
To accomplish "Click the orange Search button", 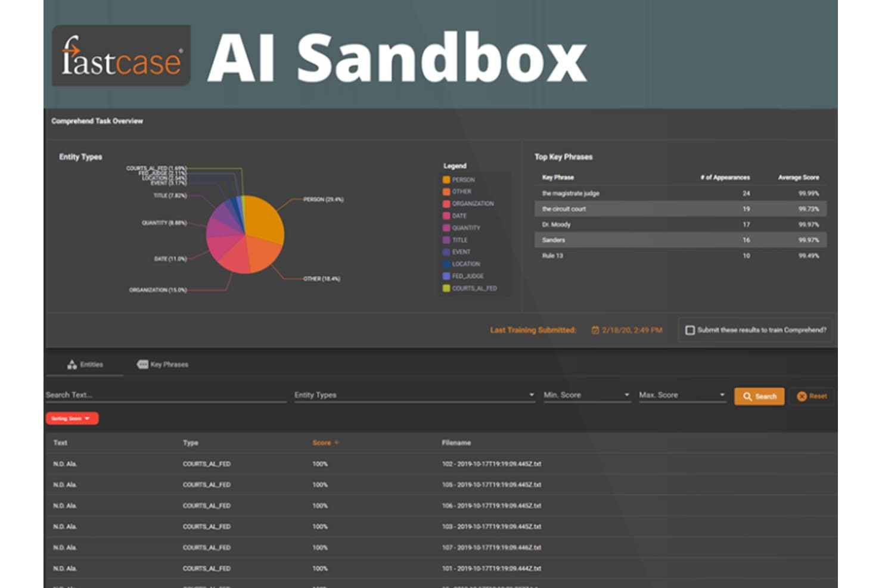I will pos(759,396).
